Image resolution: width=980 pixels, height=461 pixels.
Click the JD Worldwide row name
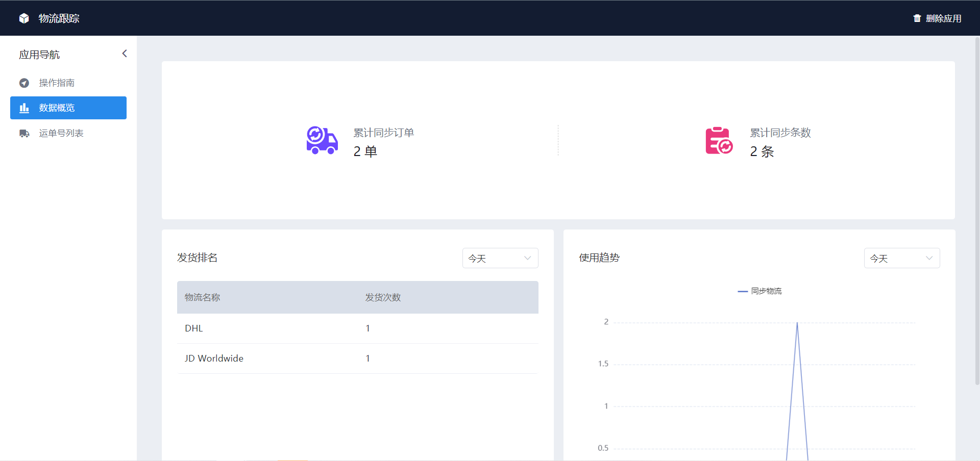[x=214, y=358]
